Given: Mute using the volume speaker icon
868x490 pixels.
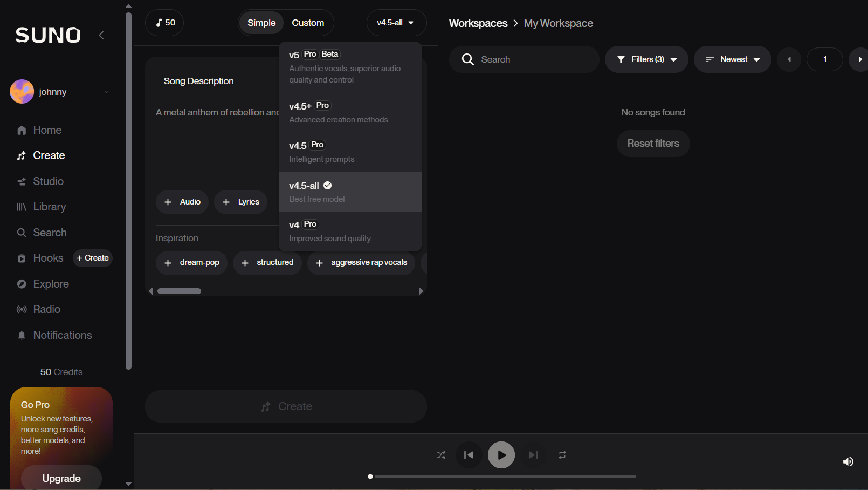Looking at the screenshot, I should pos(848,461).
